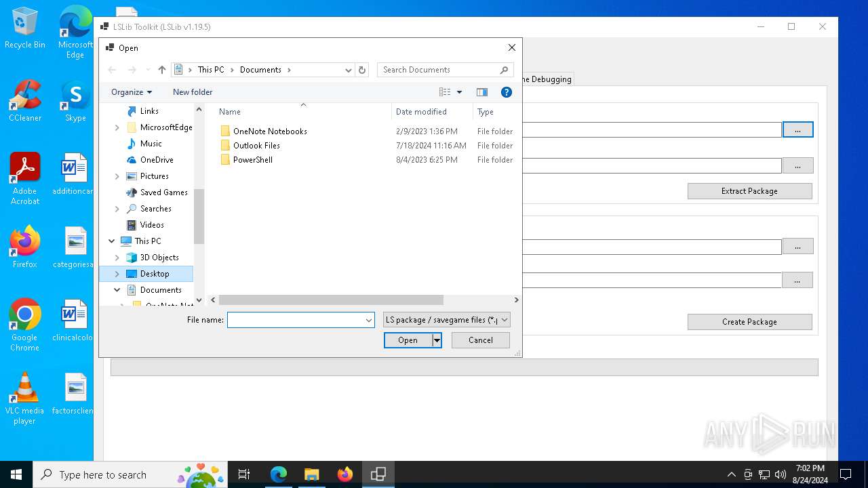Go forward using the Forward arrow
This screenshot has height=488, width=868.
[x=132, y=70]
